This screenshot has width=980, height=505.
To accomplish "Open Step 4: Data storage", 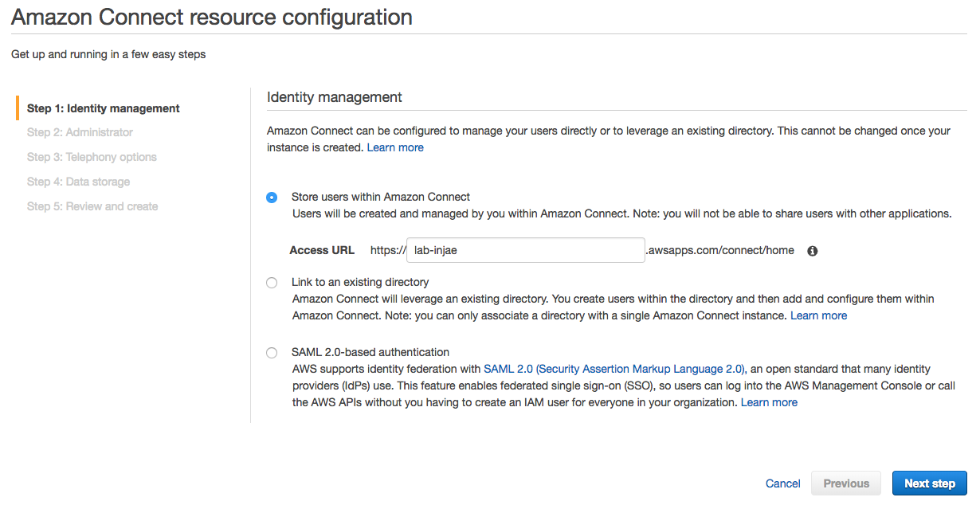I will [78, 182].
